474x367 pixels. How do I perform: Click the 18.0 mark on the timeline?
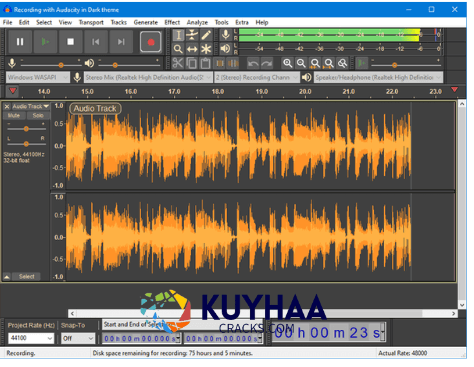(x=218, y=91)
